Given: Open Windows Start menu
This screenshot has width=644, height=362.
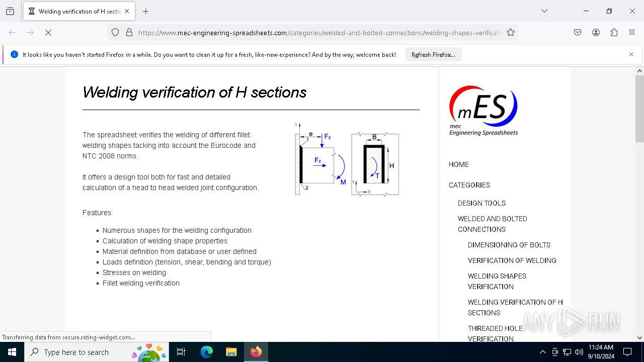Looking at the screenshot, I should click(12, 352).
